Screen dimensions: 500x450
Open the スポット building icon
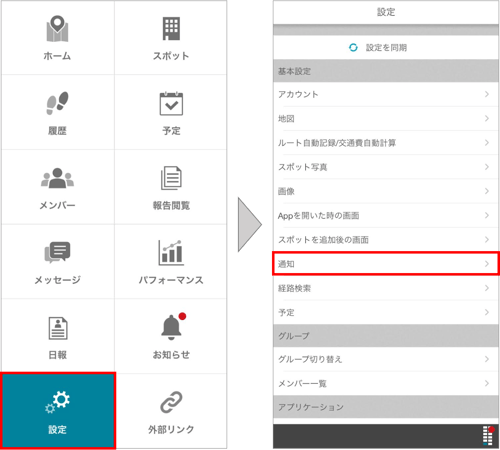[171, 29]
